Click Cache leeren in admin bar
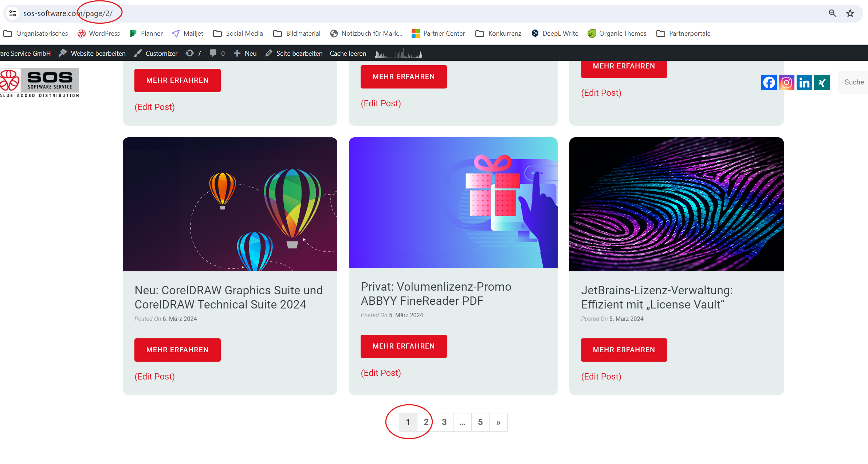This screenshot has width=868, height=464. click(348, 54)
